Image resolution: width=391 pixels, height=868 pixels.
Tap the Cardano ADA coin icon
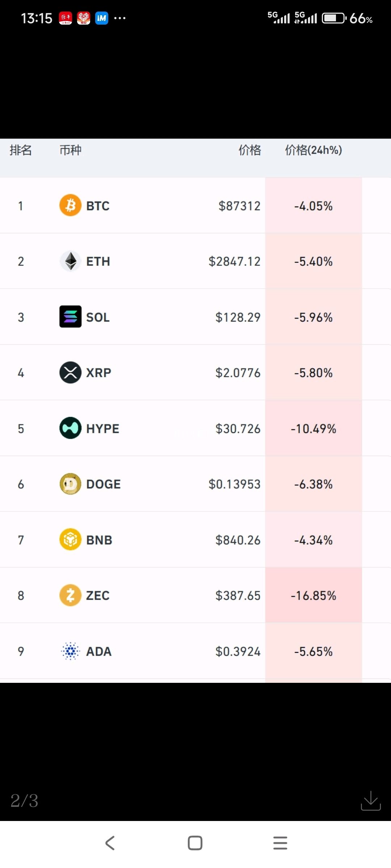[x=70, y=651]
